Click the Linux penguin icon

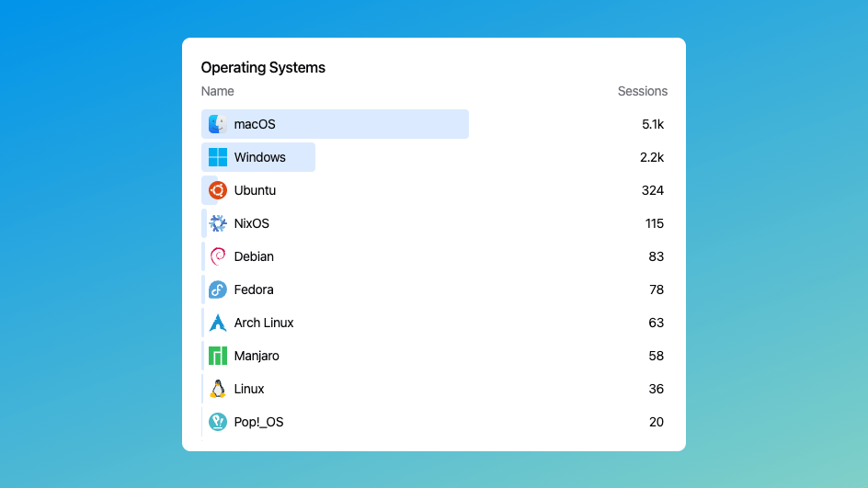pos(218,389)
